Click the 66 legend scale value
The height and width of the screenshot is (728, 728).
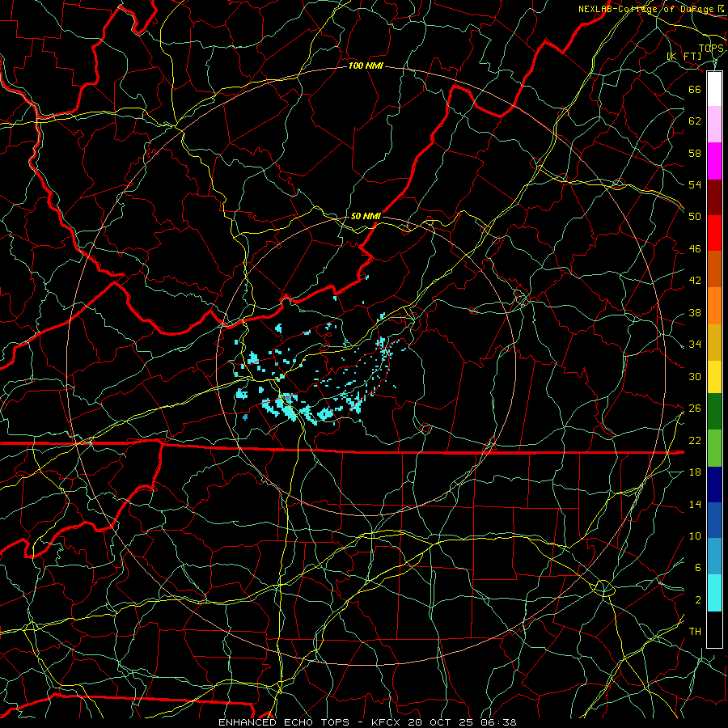tap(695, 89)
